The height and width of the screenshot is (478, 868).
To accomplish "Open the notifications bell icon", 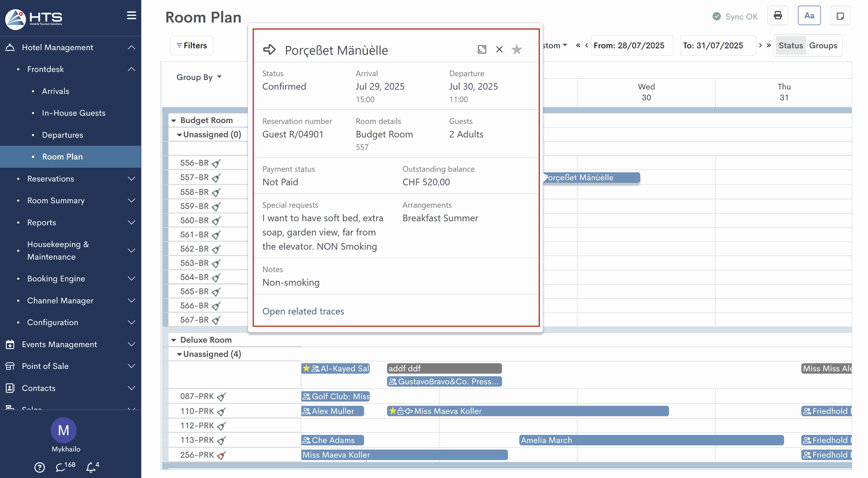I will [92, 467].
